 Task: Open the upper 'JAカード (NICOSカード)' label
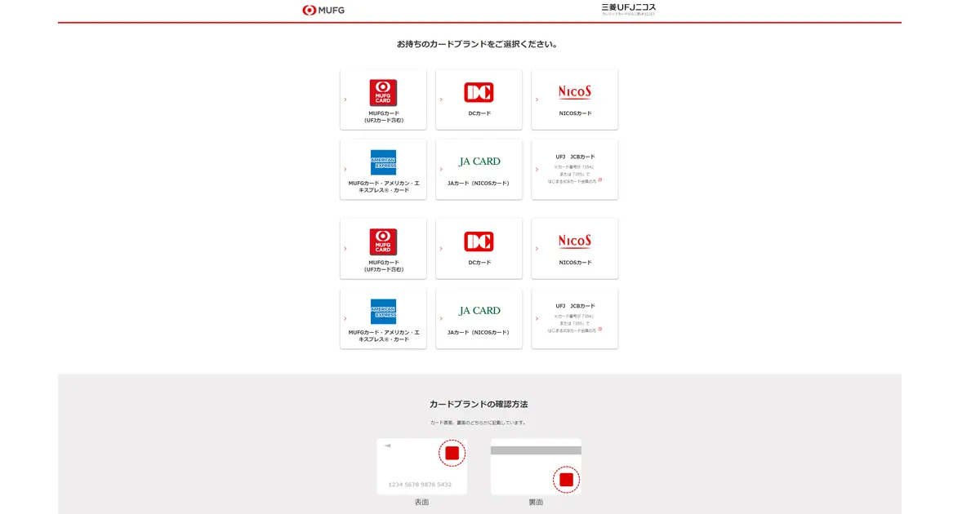tap(479, 184)
